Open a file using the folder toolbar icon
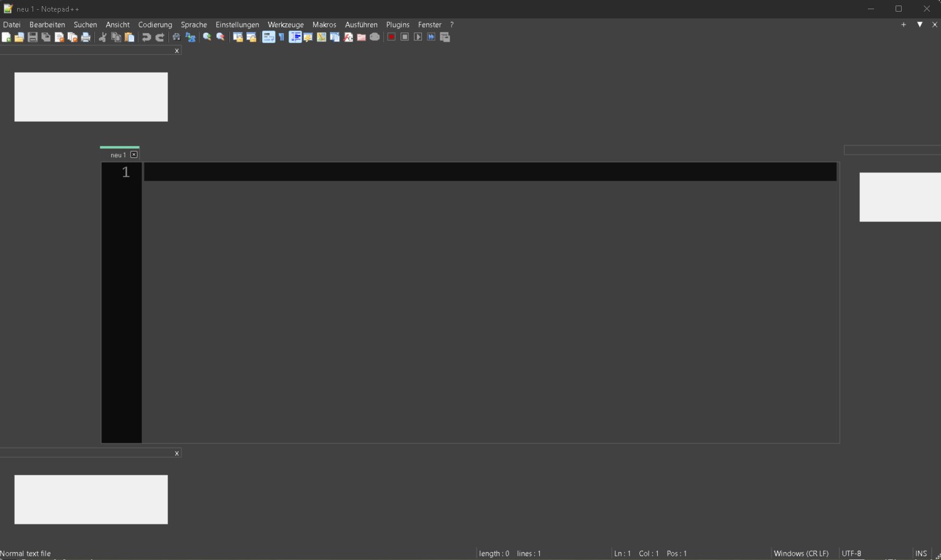 tap(19, 37)
